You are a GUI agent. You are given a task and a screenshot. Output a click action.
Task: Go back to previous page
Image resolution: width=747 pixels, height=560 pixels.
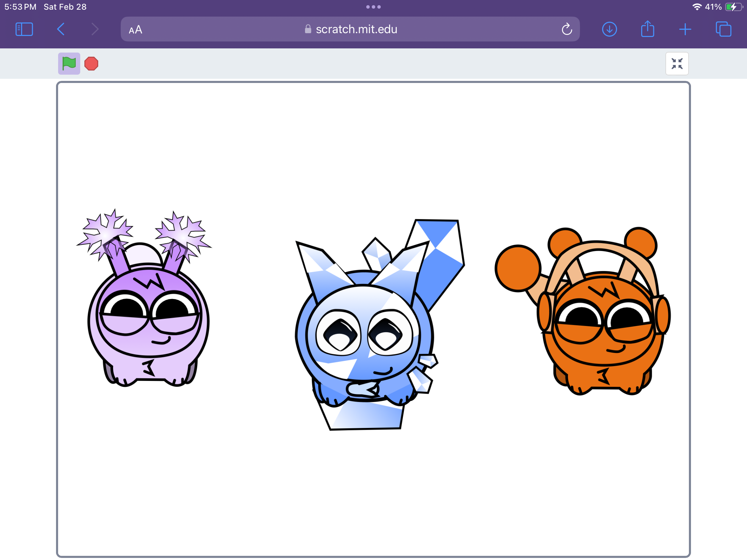(x=61, y=29)
